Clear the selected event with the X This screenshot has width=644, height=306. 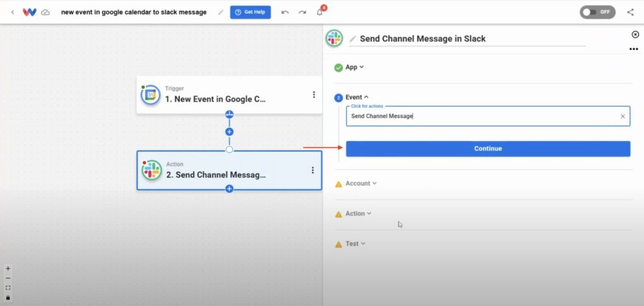(623, 116)
